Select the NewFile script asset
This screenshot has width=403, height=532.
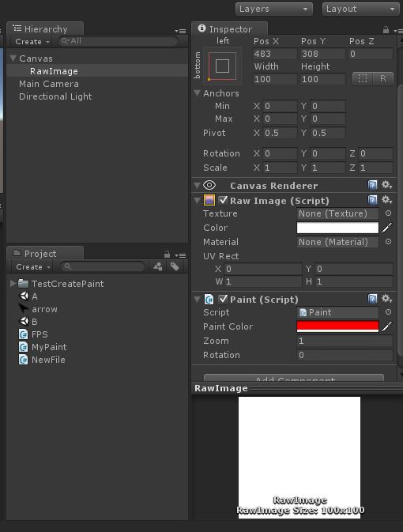(42, 360)
